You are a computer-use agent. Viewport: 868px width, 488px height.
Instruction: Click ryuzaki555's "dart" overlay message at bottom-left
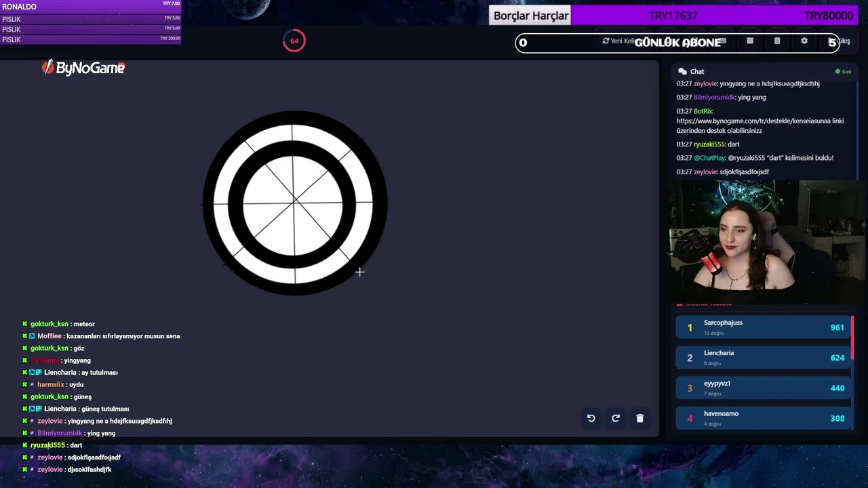(x=52, y=445)
